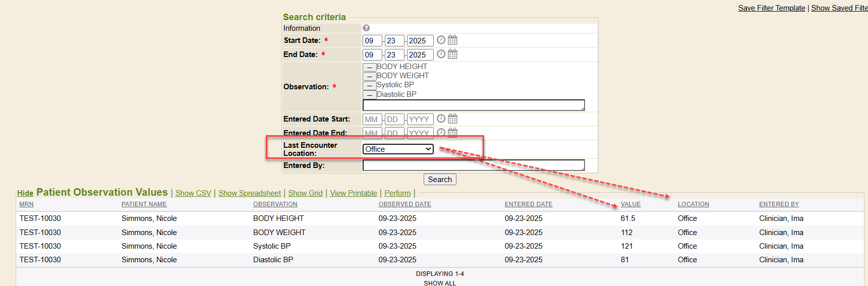Remove the Diastolic BP observation
The width and height of the screenshot is (868, 286).
coord(369,95)
